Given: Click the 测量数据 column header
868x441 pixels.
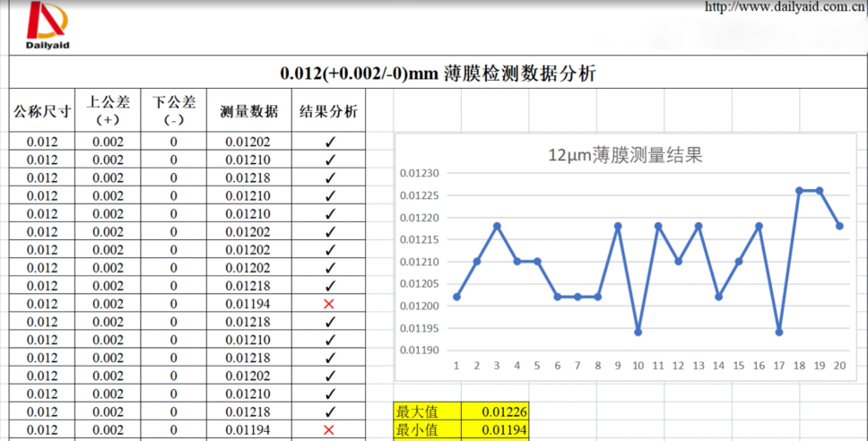Looking at the screenshot, I should tap(248, 111).
